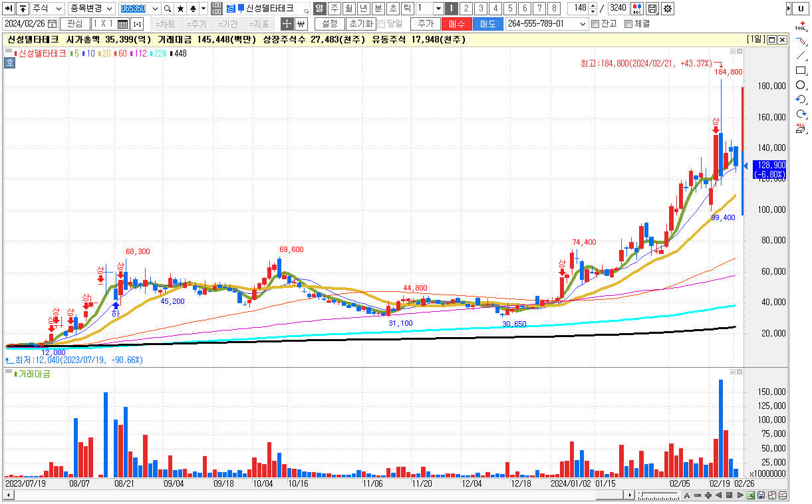Toggle the 잔고 checkbox
812x504 pixels.
coord(595,24)
